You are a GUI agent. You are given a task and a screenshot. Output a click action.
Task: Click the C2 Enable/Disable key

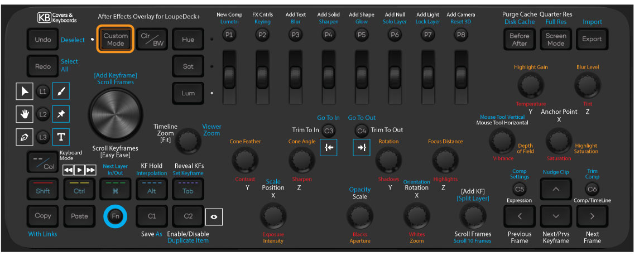188,216
